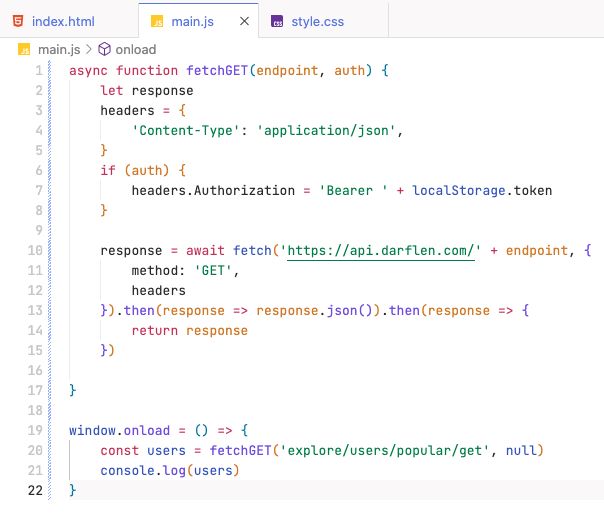
Task: Click the HTML5 icon on index.html tab
Action: click(18, 21)
